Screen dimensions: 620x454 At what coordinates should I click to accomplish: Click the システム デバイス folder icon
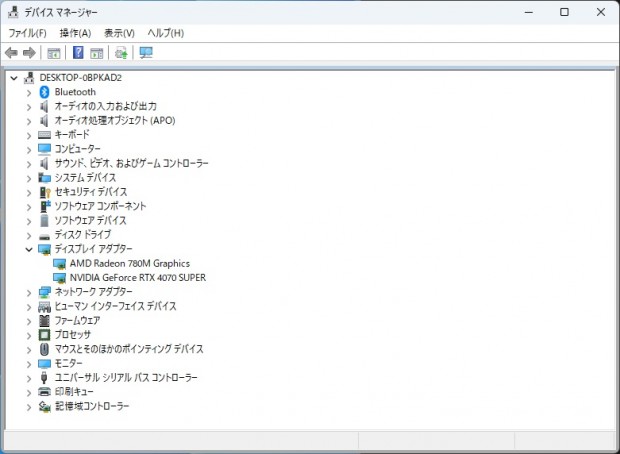(44, 178)
